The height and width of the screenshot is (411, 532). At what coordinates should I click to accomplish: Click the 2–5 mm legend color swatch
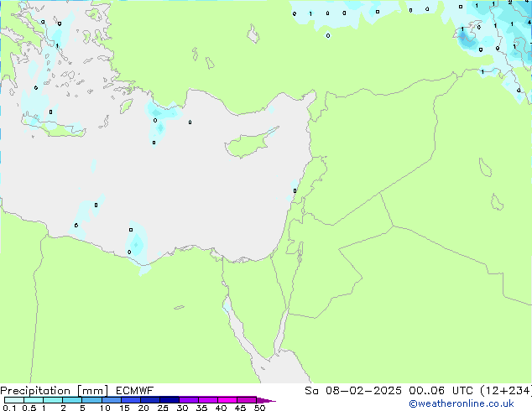point(72,400)
